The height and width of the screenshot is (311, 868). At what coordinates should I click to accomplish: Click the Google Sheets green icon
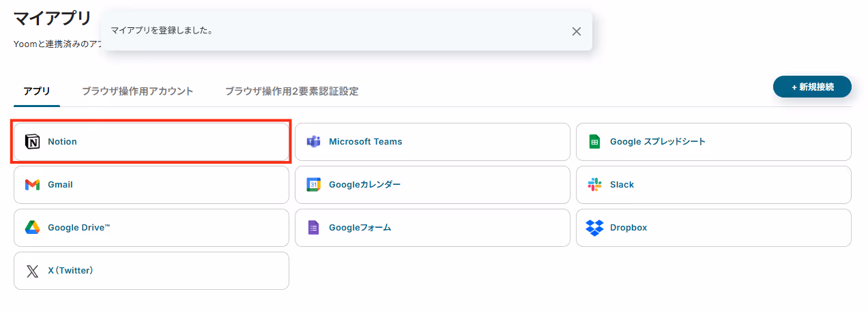pyautogui.click(x=594, y=142)
